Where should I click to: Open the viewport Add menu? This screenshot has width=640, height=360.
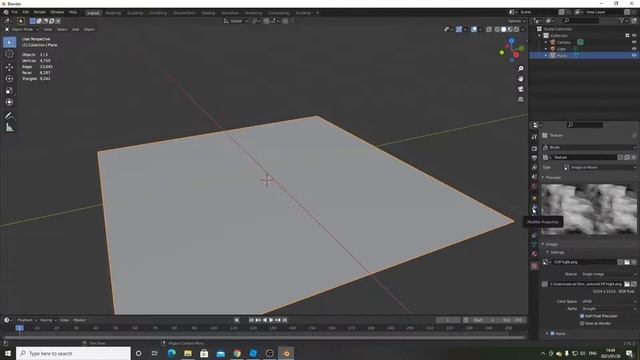click(x=76, y=29)
